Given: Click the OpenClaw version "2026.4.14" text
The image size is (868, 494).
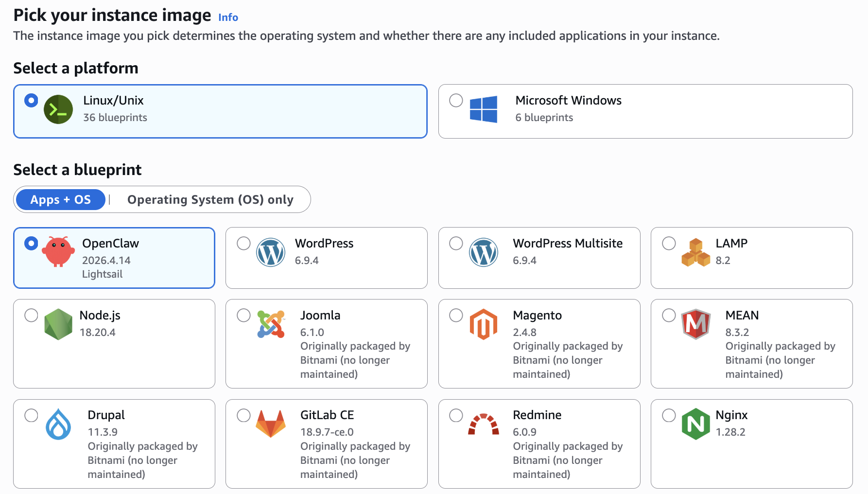Looking at the screenshot, I should click(106, 260).
